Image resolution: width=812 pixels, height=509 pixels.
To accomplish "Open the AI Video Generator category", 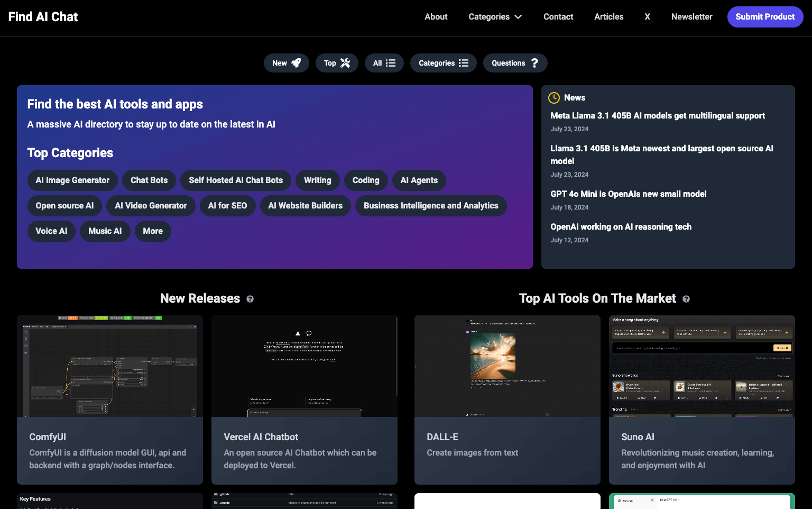I will coord(151,206).
